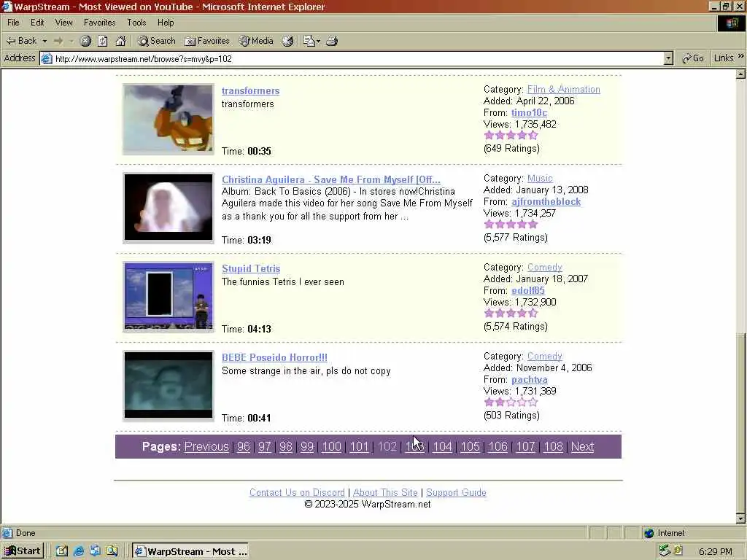Screen dimensions: 747x560
Task: Go to page 108
Action: click(x=553, y=447)
